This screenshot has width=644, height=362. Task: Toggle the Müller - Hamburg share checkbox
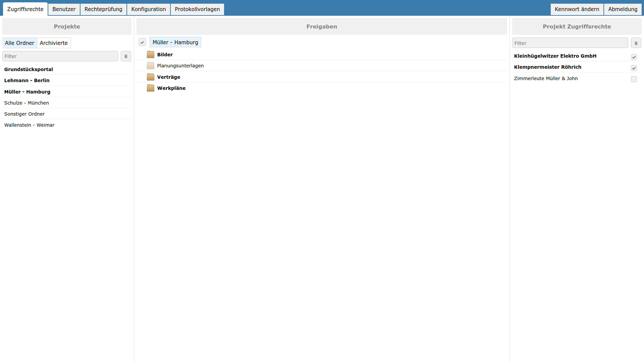(142, 42)
